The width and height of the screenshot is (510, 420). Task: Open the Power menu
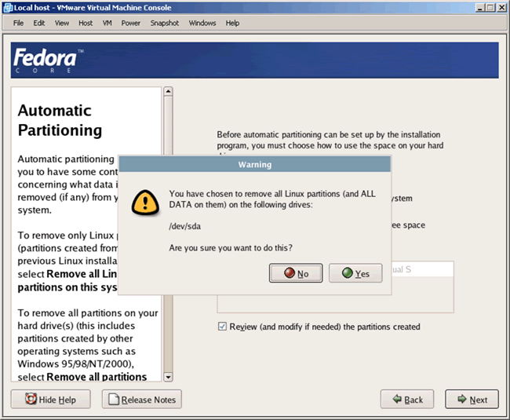click(x=131, y=23)
